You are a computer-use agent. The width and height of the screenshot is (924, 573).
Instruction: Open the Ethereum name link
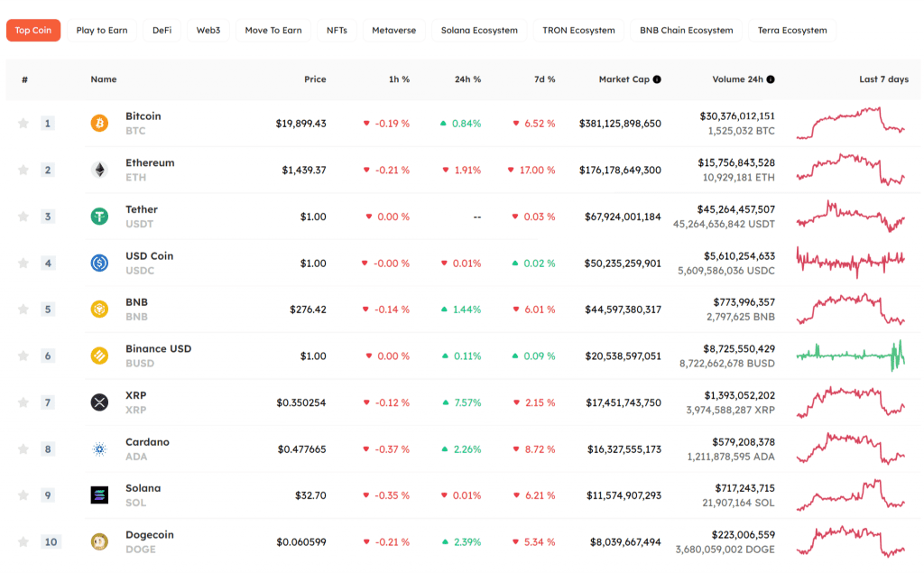150,162
